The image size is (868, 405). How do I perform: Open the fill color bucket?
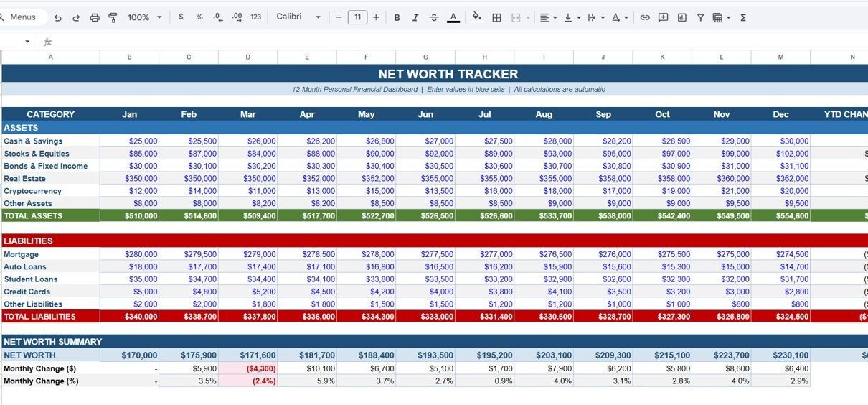[476, 17]
